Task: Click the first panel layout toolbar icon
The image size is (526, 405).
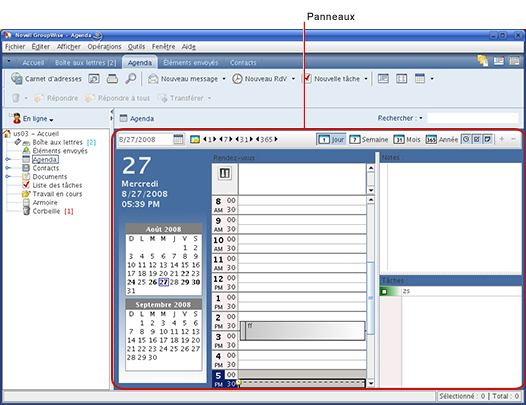Action: pyautogui.click(x=383, y=79)
